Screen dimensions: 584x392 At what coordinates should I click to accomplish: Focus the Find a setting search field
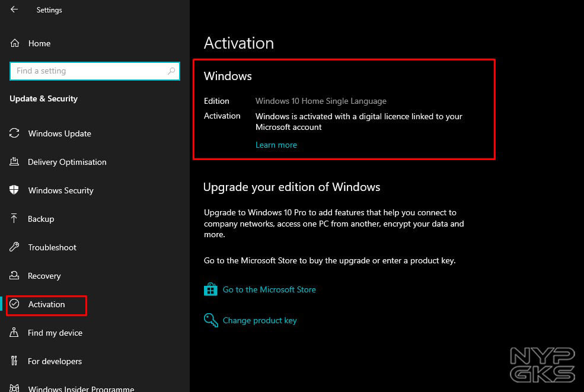(89, 71)
